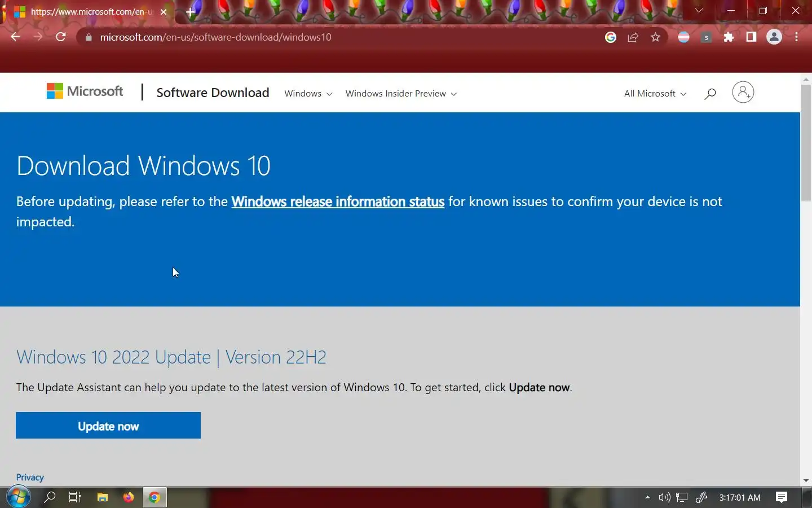Click the striped flag extension icon
Image resolution: width=812 pixels, height=508 pixels.
(x=683, y=37)
